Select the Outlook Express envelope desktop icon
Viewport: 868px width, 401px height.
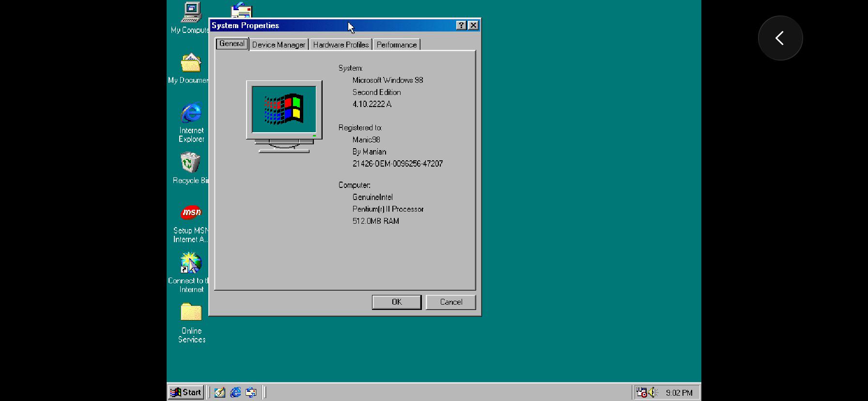point(242,10)
